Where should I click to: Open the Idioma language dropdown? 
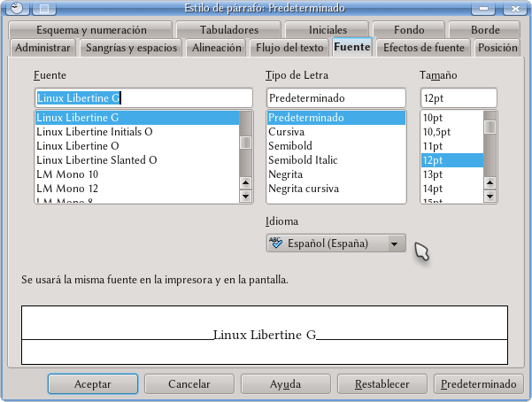396,244
